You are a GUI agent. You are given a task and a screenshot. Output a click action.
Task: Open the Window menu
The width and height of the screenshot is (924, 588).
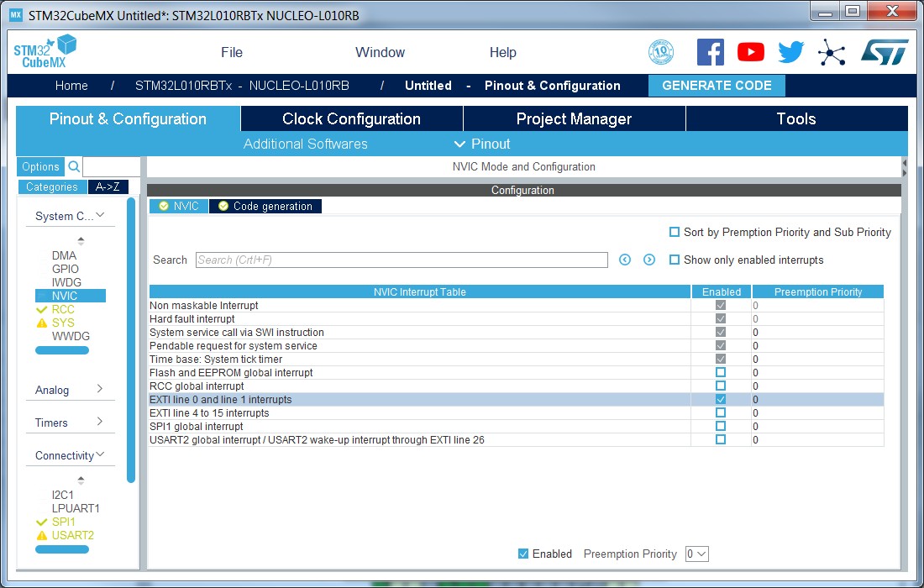[x=380, y=52]
